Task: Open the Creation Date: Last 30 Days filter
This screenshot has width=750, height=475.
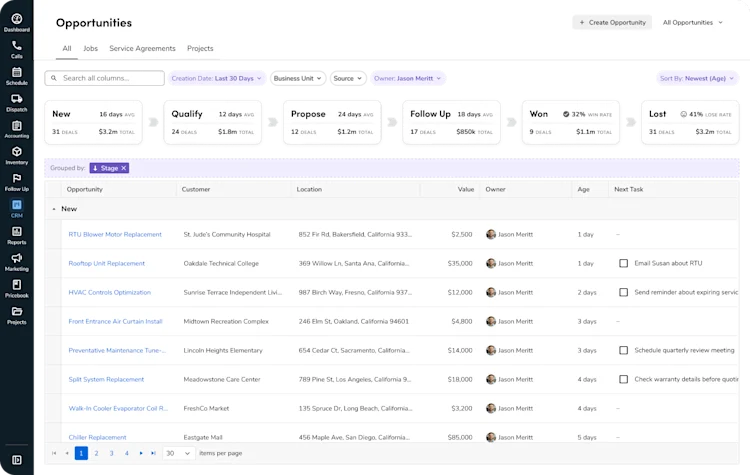Action: tap(217, 78)
